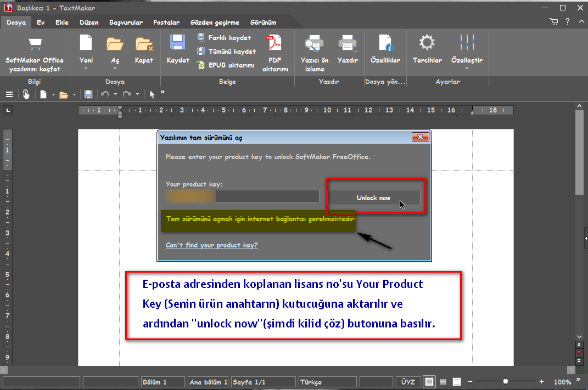Choose Farklı kaydet (Save as)
This screenshot has height=390, width=588.
(224, 37)
